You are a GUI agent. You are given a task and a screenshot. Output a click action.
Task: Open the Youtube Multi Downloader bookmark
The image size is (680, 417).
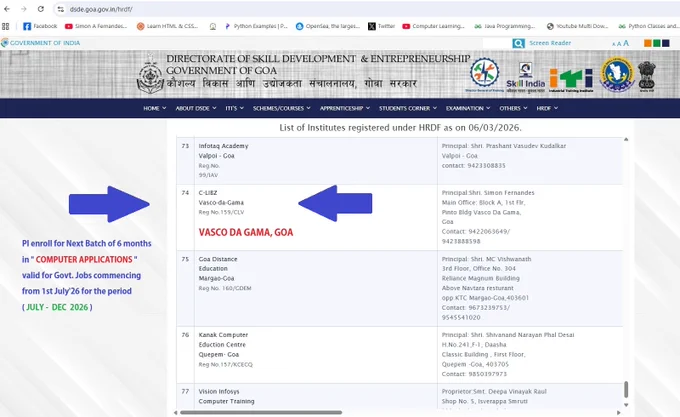(577, 26)
